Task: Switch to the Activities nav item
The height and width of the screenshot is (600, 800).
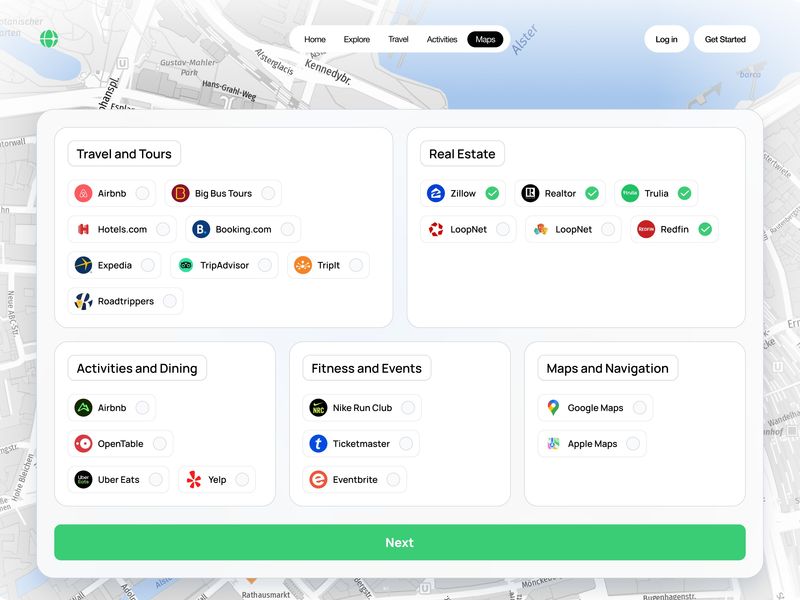Action: [442, 39]
